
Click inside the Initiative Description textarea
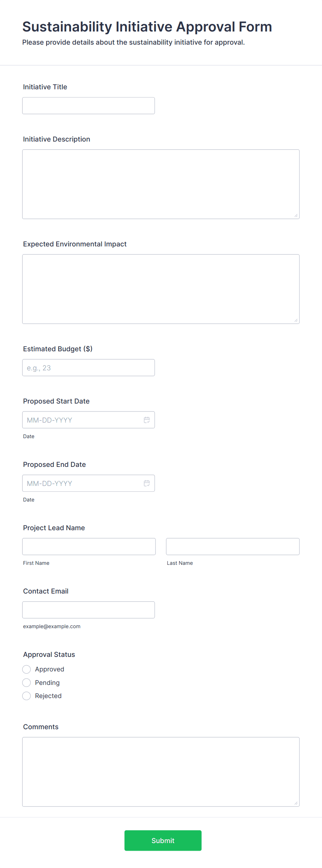(x=161, y=184)
